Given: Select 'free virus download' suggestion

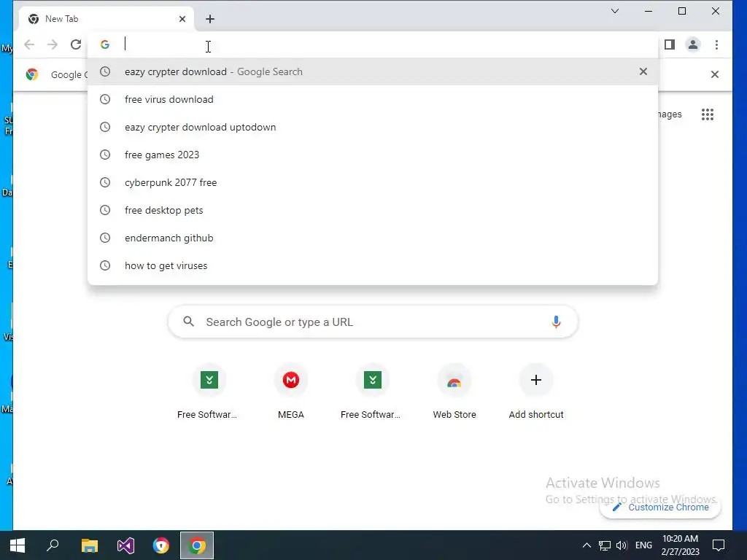Looking at the screenshot, I should pyautogui.click(x=373, y=99).
